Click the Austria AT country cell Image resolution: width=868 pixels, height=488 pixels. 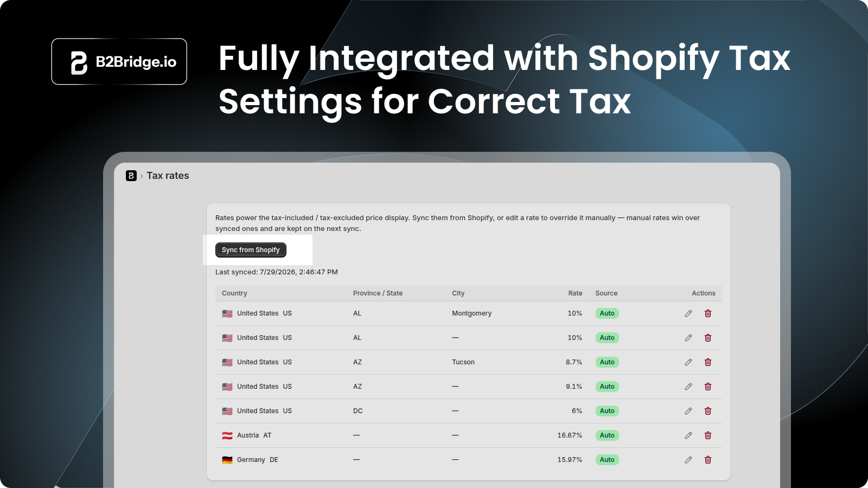point(247,435)
